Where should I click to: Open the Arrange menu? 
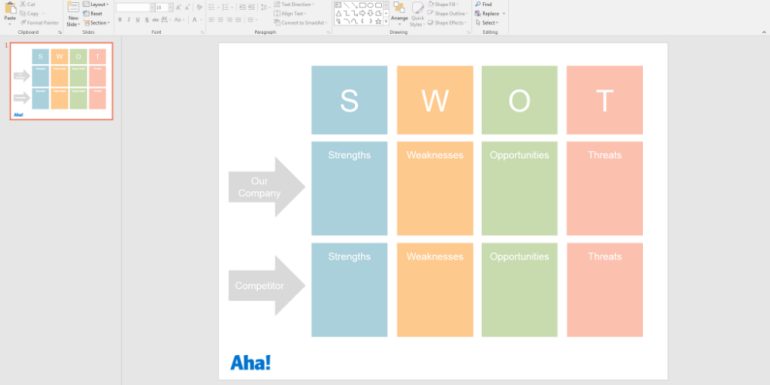click(x=399, y=14)
